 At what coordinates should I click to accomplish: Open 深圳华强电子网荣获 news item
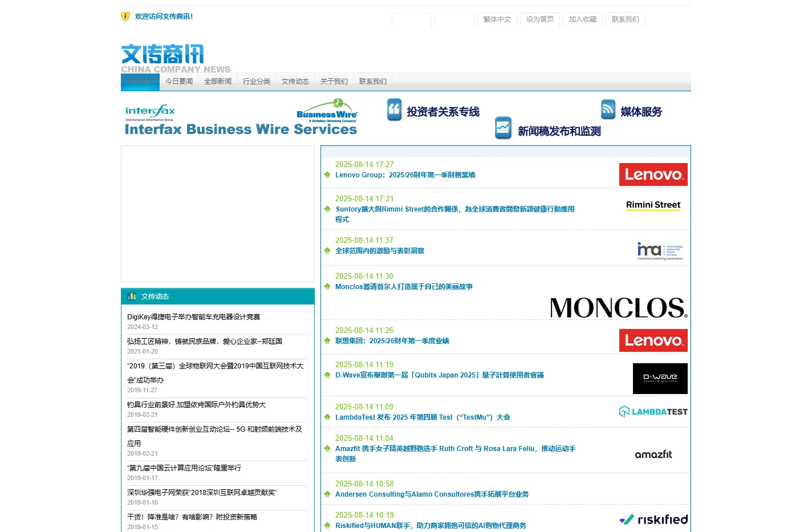[x=202, y=493]
